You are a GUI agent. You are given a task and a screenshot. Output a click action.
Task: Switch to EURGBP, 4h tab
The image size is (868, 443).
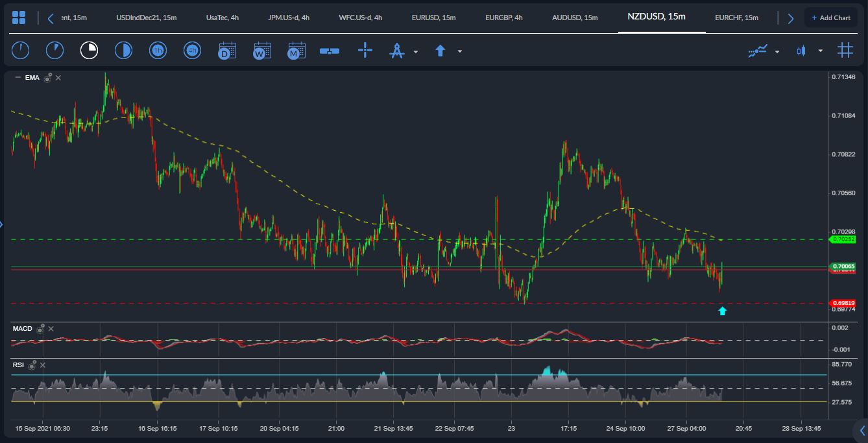coord(504,18)
